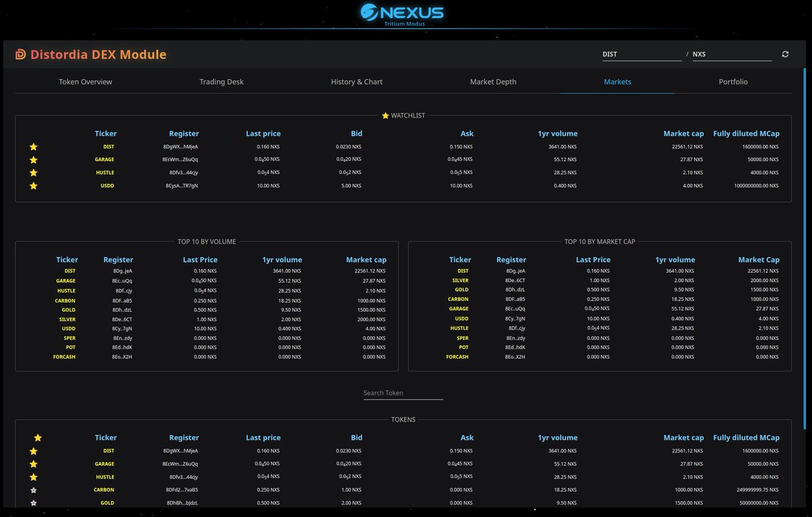Click register 8CysA...TR7gN in the Watchlist
812x517 pixels.
click(182, 185)
